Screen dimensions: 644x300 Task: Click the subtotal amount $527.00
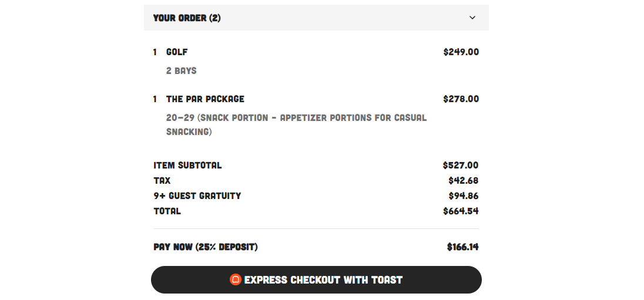coord(461,165)
